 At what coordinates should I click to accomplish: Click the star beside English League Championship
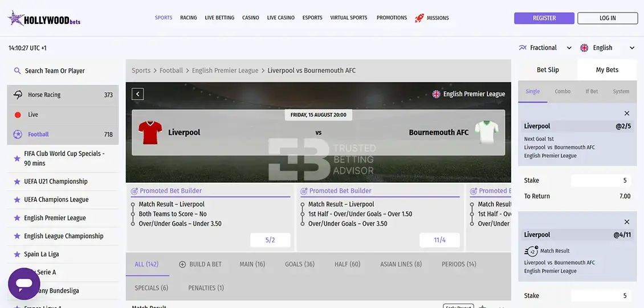[17, 236]
